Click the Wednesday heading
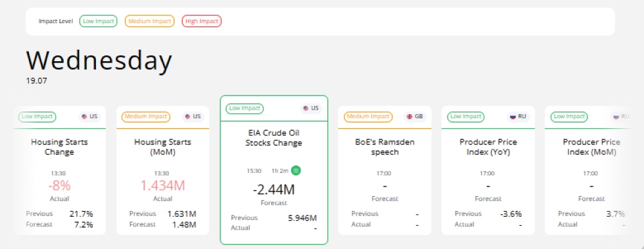 point(99,61)
